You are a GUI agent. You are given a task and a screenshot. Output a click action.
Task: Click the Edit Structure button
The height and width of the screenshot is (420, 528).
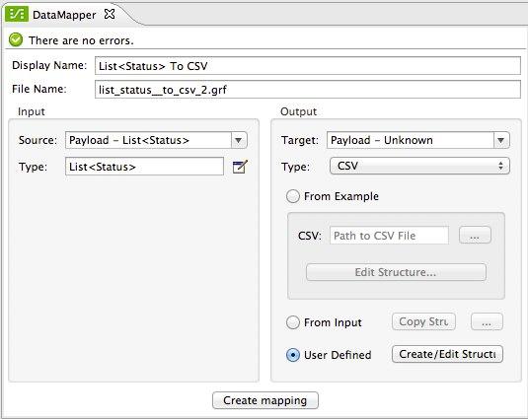coord(396,272)
